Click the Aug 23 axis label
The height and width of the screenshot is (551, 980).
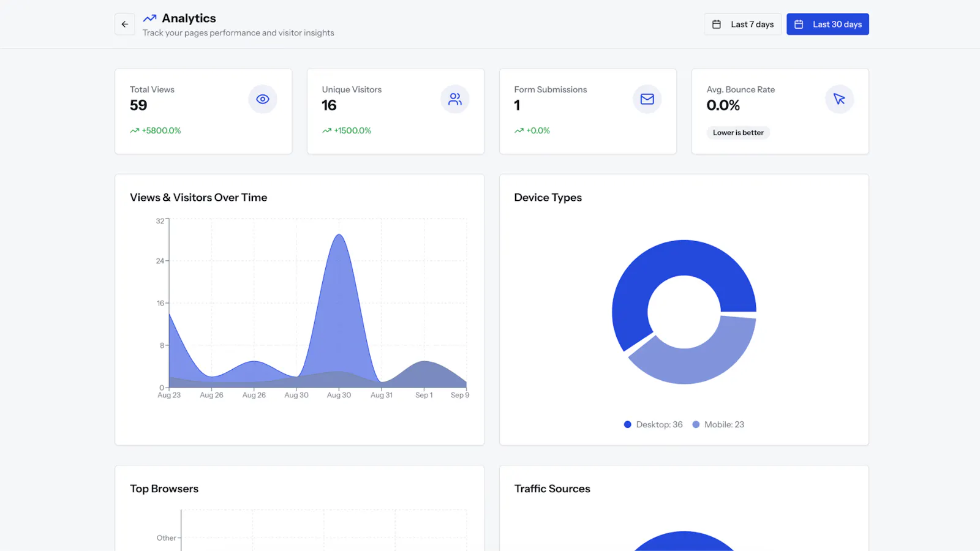[169, 395]
